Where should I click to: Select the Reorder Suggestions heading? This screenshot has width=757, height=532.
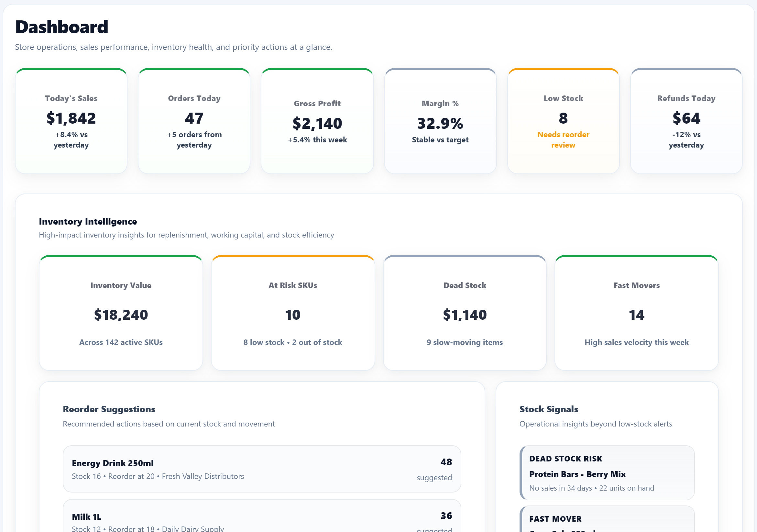coord(109,409)
